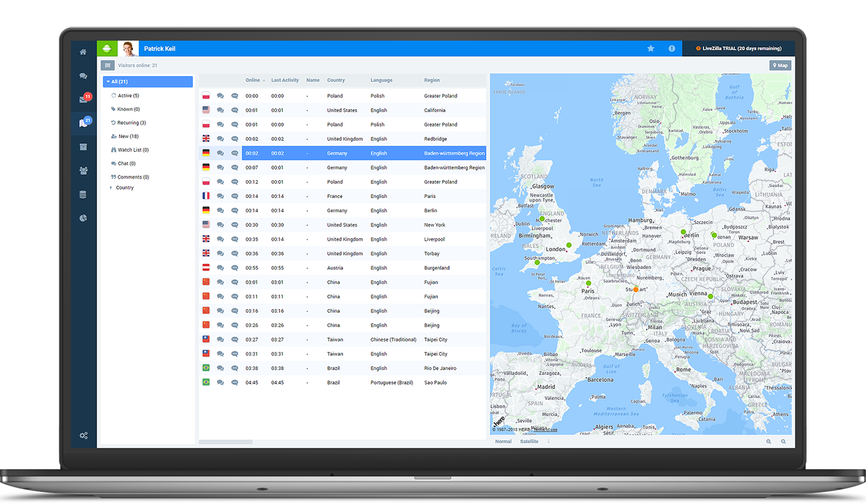
Task: Toggle the visitor list view button
Action: pyautogui.click(x=108, y=65)
